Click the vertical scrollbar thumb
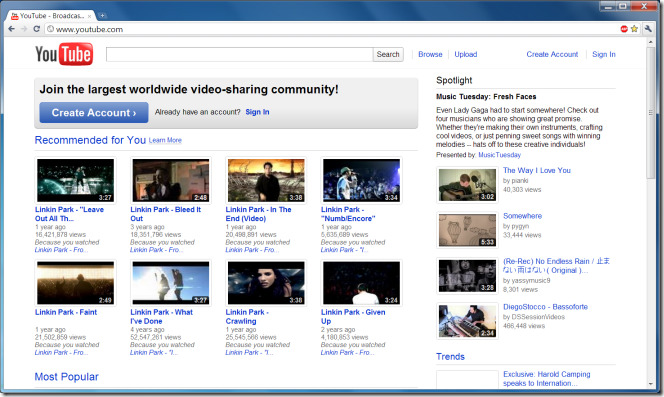This screenshot has width=664, height=397. (x=651, y=113)
